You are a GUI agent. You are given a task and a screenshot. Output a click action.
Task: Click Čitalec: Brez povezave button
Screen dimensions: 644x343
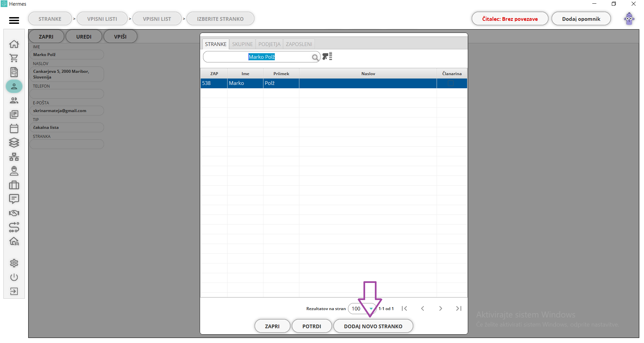point(510,19)
